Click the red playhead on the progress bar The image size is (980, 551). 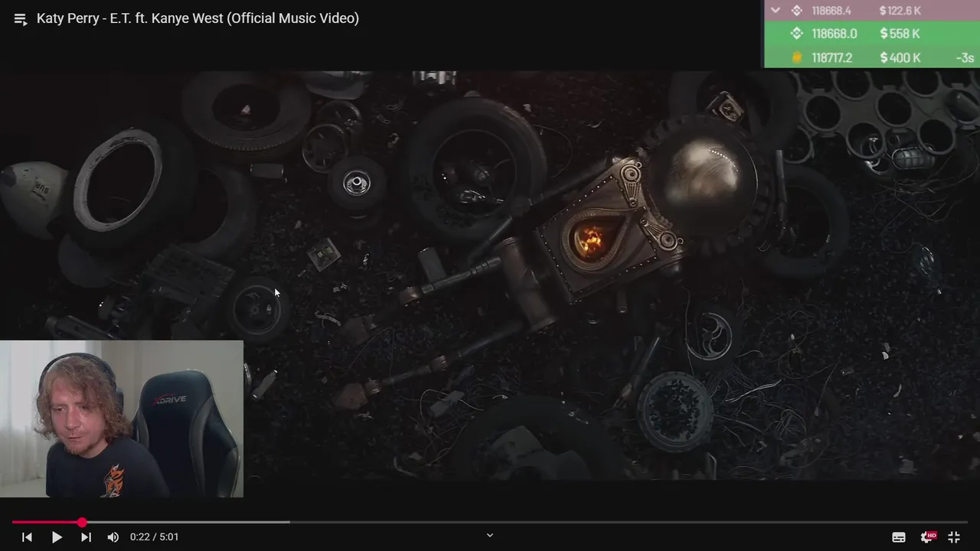[x=82, y=523]
